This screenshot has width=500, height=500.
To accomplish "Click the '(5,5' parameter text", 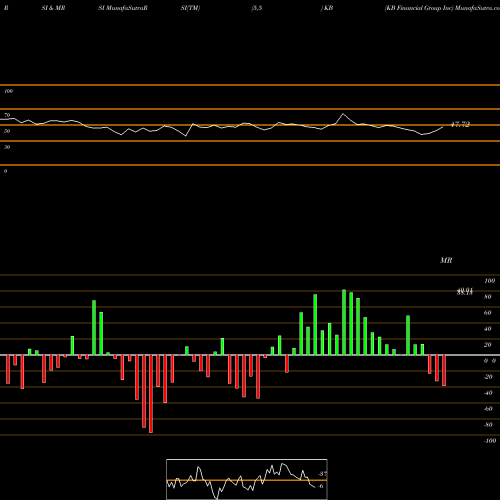I will coord(257,8).
